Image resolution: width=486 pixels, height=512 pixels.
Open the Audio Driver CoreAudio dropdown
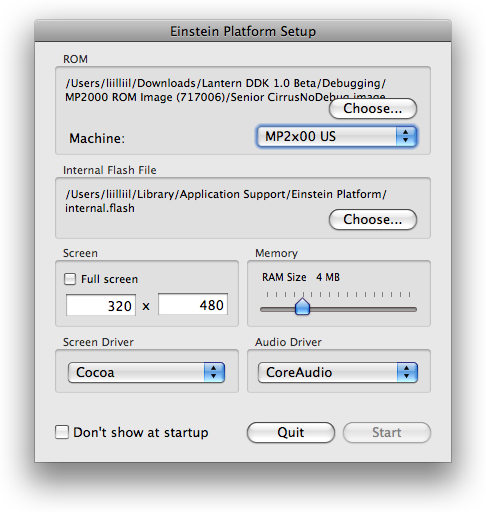[x=338, y=372]
